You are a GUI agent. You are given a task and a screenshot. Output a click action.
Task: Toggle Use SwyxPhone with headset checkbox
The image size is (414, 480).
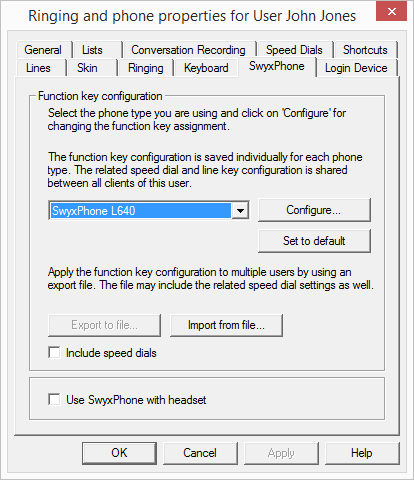54,399
